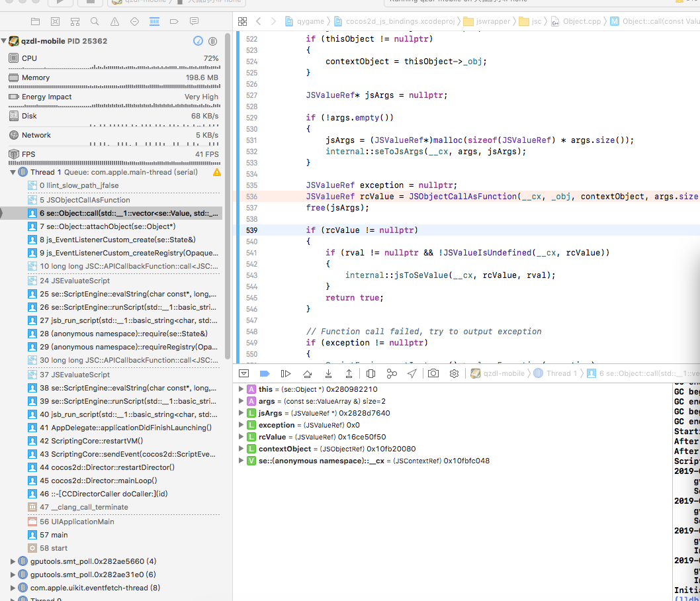This screenshot has height=601, width=700.
Task: Collapse the qzdl-mobile process tree
Action: (4, 41)
